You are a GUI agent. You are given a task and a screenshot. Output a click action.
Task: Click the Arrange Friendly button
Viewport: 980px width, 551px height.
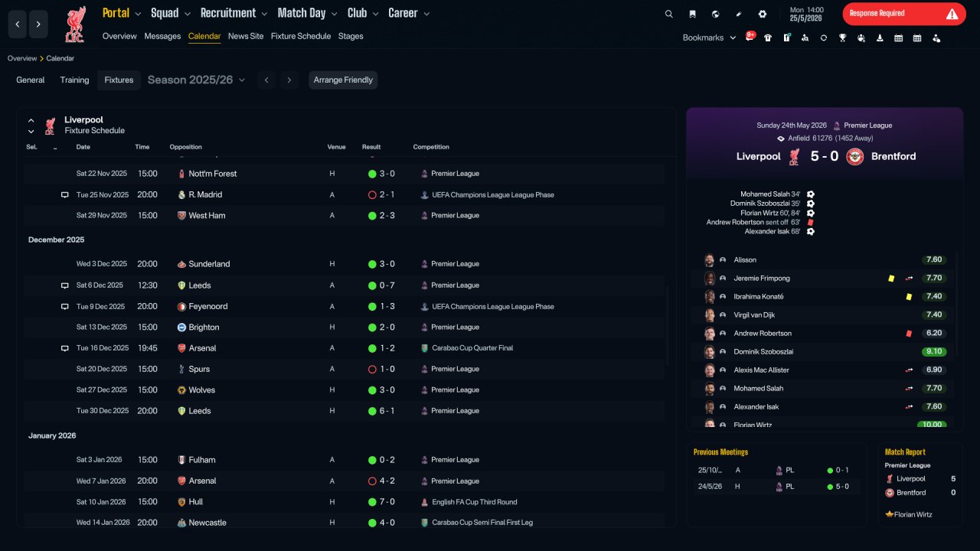[343, 80]
